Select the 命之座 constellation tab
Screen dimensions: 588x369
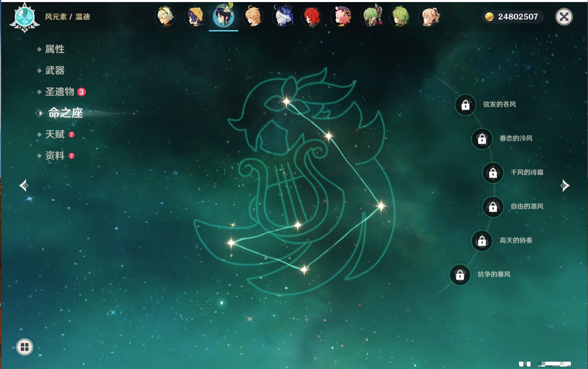(65, 113)
